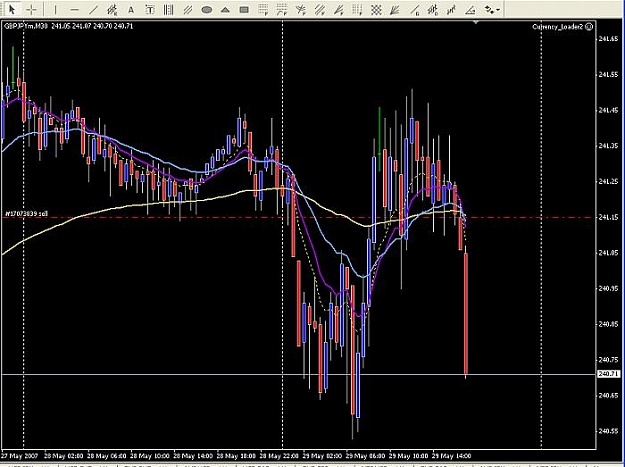Click the '29 May 14:00' time label
Image resolution: width=625 pixels, height=467 pixels.
pyautogui.click(x=452, y=455)
